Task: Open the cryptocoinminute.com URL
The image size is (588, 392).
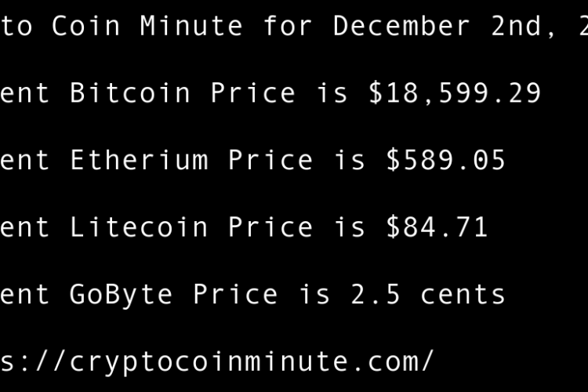Action: (216, 361)
